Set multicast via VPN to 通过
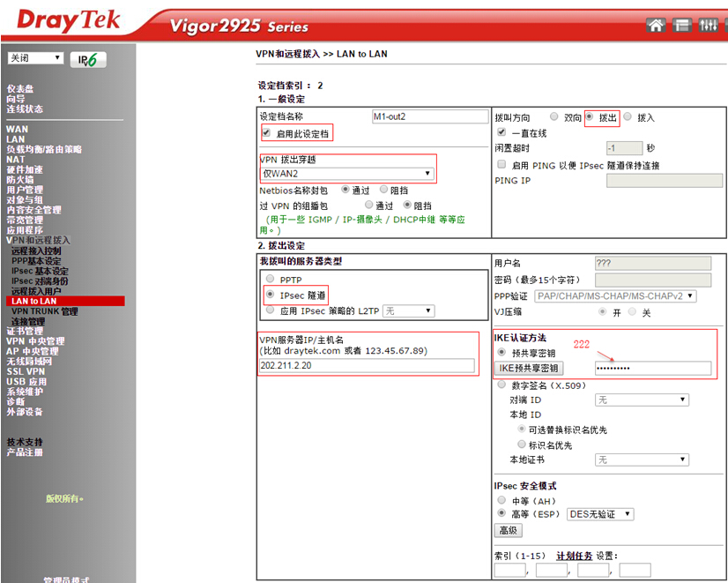The height and width of the screenshot is (583, 728). click(368, 205)
